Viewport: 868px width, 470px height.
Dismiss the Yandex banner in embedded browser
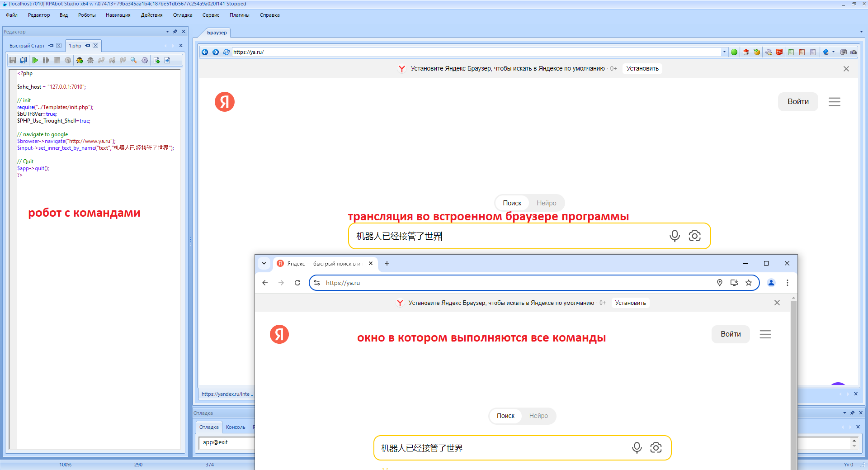click(846, 69)
